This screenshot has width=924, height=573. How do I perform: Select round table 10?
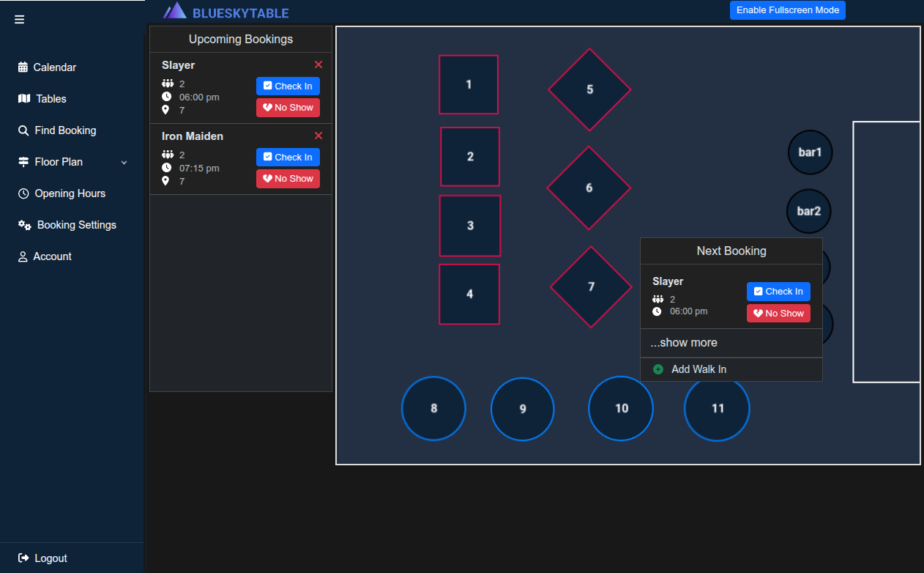point(621,408)
